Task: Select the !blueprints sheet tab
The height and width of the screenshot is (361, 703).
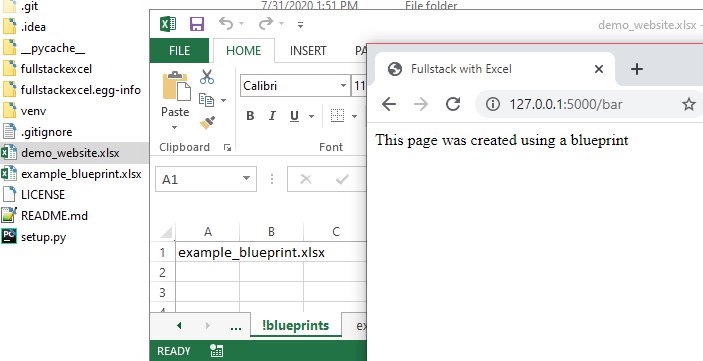Action: click(296, 326)
